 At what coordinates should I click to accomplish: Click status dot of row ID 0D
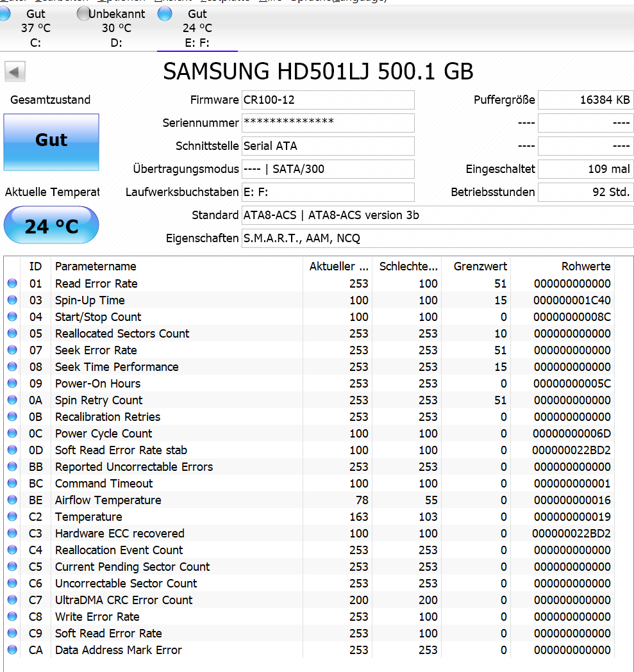click(x=12, y=450)
